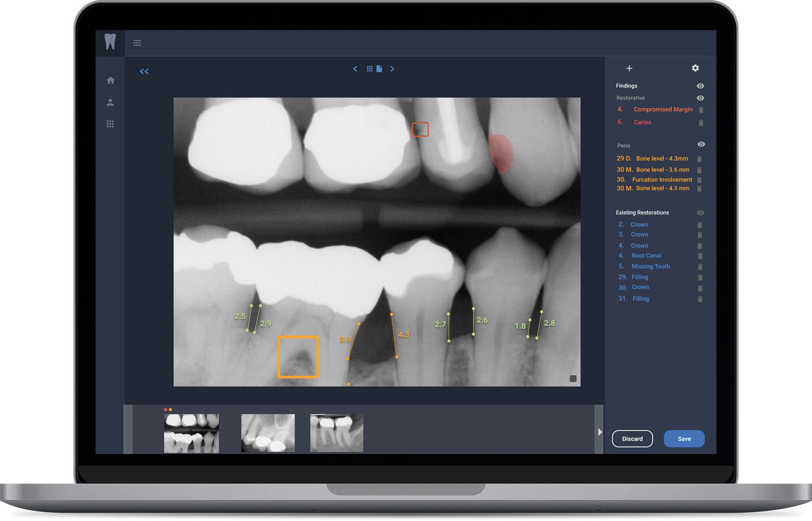Hide Restorative findings with the eye icon

(700, 98)
